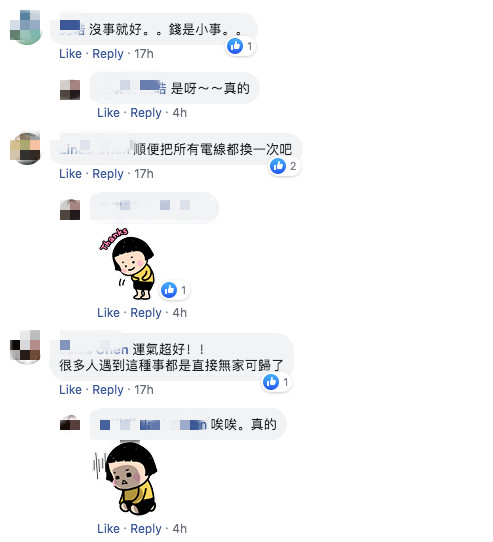Click like reaction icon on 運氣超好 comment
This screenshot has width=493, height=542.
(x=271, y=382)
